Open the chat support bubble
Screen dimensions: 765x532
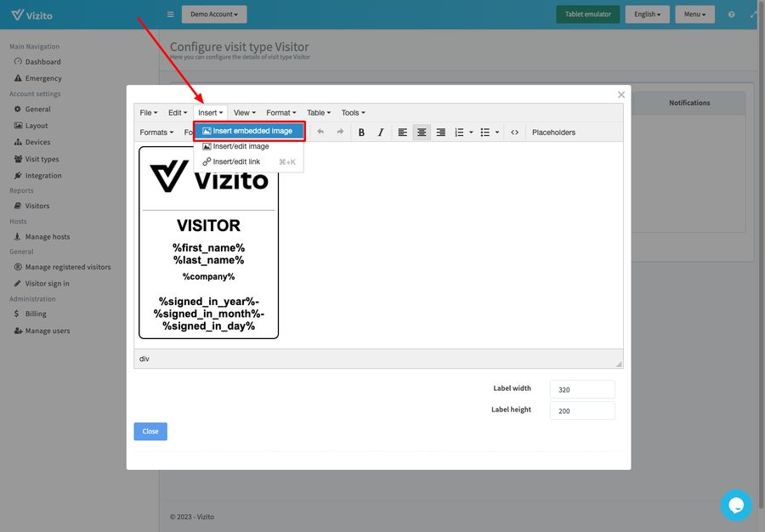click(735, 506)
